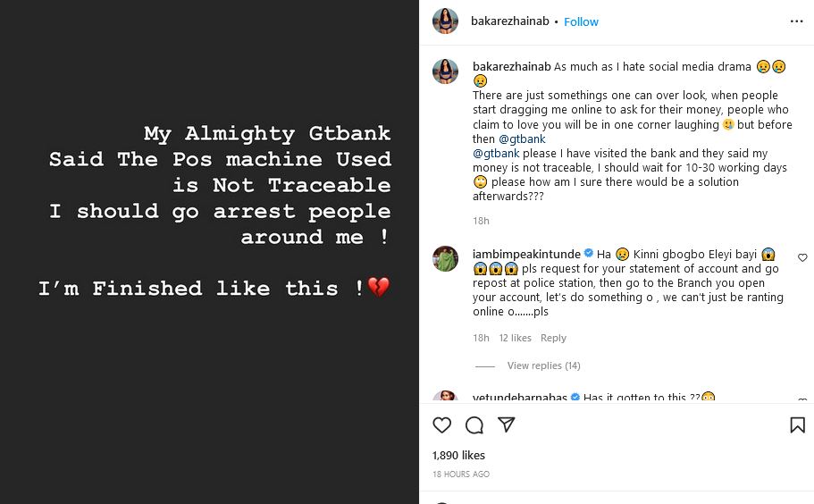
Task: Click the caption avatar of bakarezhainab
Action: pos(445,71)
